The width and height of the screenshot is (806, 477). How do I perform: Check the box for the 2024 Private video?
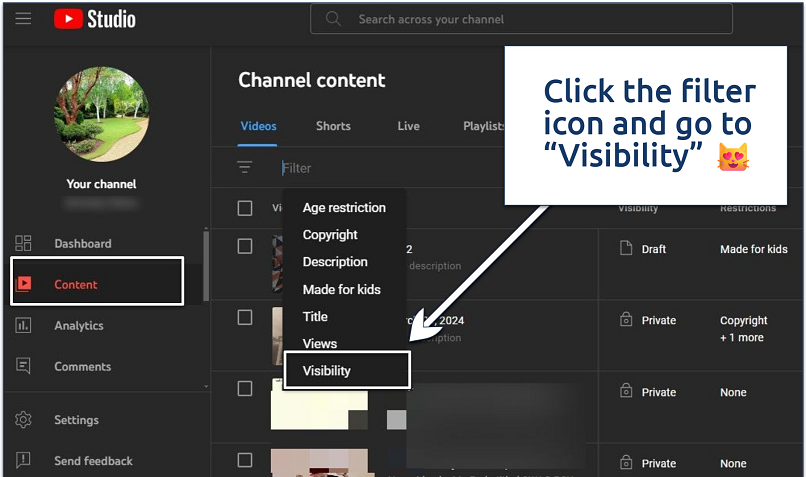click(x=245, y=317)
